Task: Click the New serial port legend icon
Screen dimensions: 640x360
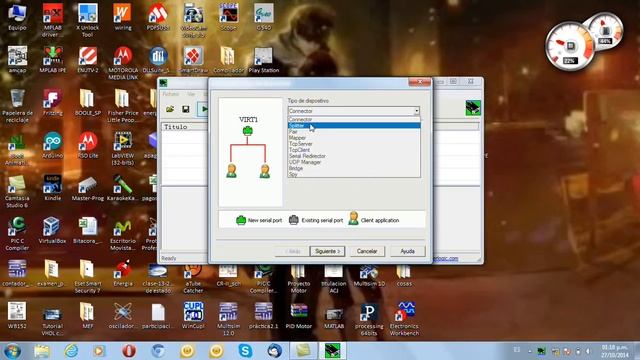Action: point(241,220)
